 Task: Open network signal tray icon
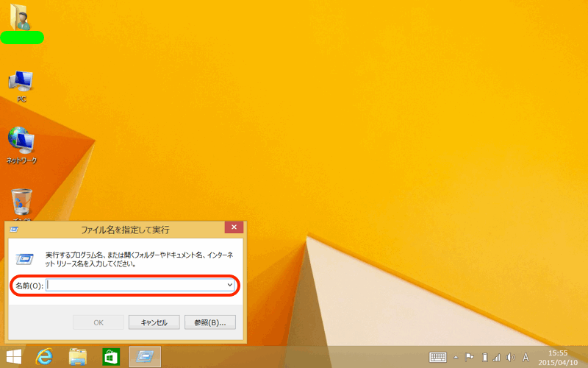(496, 357)
